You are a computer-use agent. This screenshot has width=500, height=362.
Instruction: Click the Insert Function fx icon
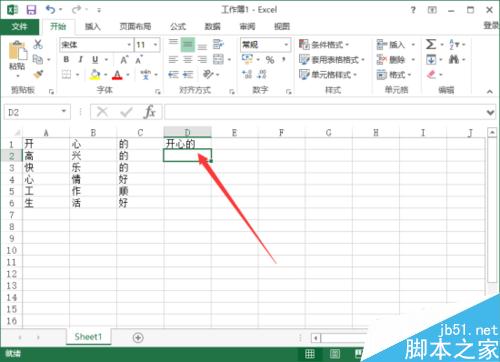(149, 112)
